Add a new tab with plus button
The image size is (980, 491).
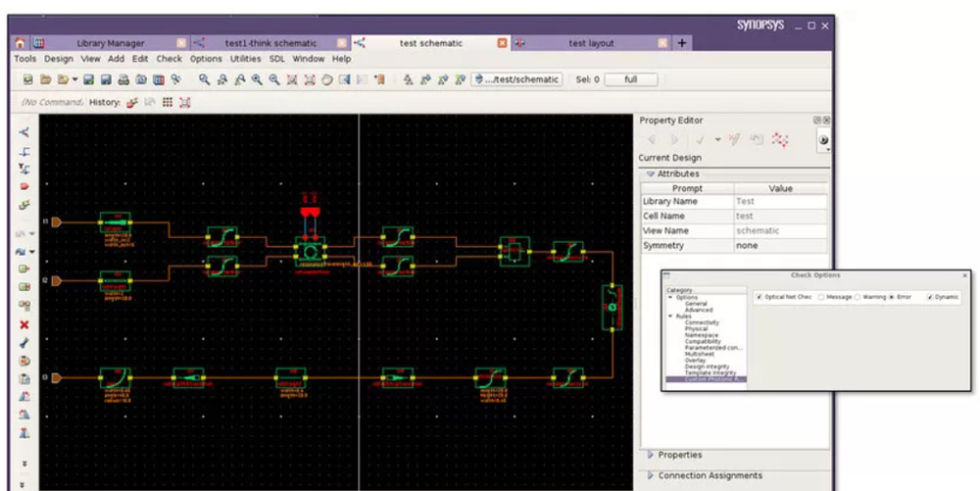point(682,43)
